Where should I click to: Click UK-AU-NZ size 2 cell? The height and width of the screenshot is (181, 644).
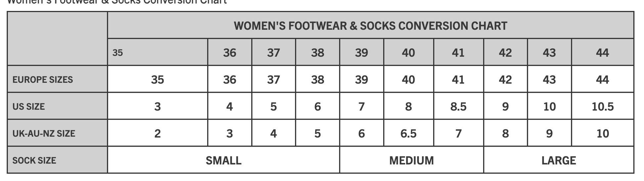[x=158, y=133]
